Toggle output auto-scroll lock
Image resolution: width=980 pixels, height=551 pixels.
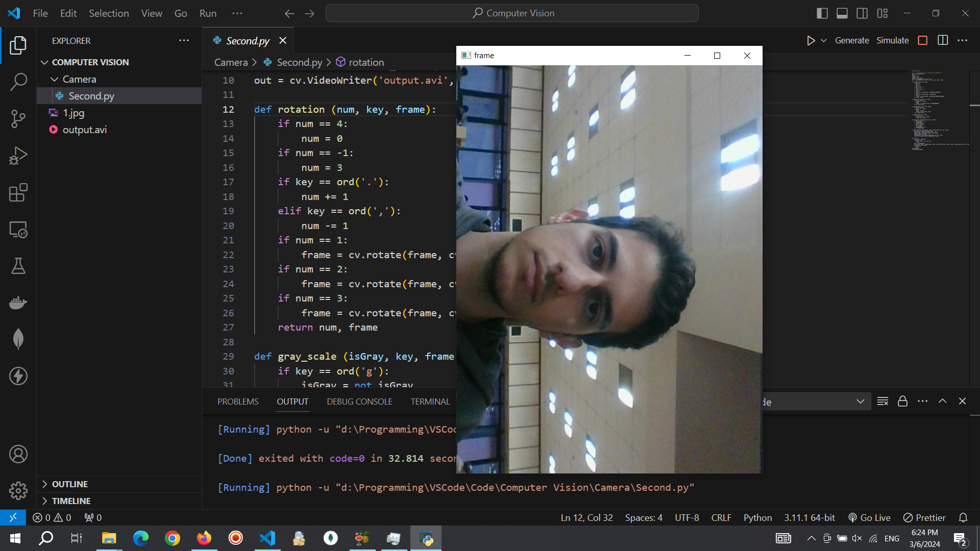[x=902, y=402]
